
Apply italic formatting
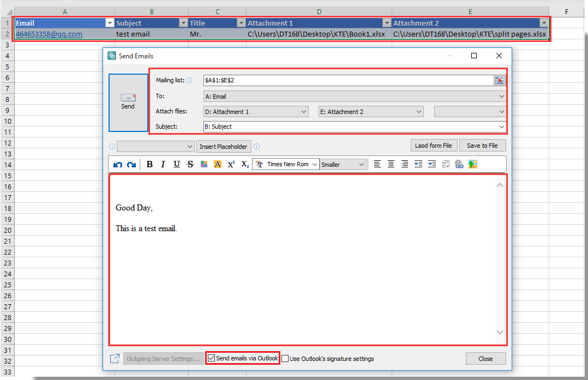pyautogui.click(x=163, y=164)
